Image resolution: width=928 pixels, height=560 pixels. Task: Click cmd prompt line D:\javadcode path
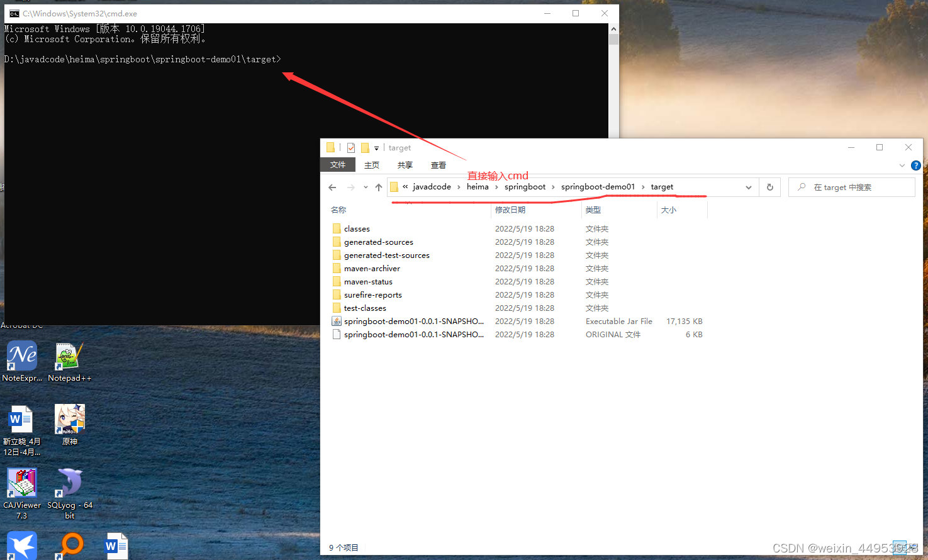(x=143, y=59)
